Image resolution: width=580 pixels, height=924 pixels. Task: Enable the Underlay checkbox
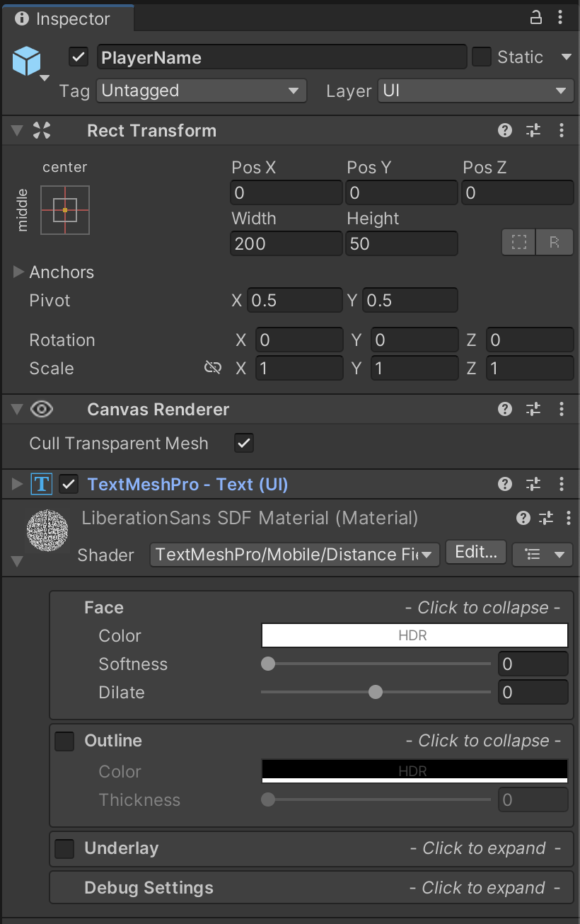click(x=64, y=848)
